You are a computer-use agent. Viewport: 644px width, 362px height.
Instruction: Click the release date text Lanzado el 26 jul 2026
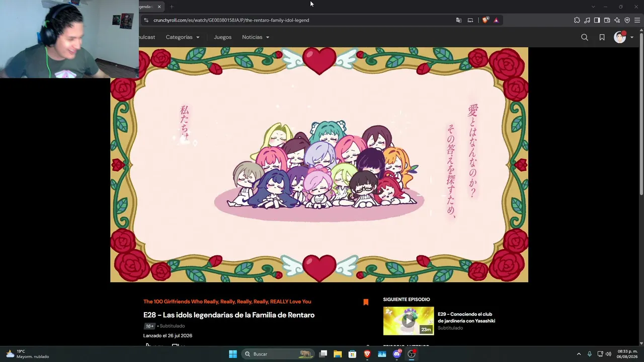click(168, 336)
